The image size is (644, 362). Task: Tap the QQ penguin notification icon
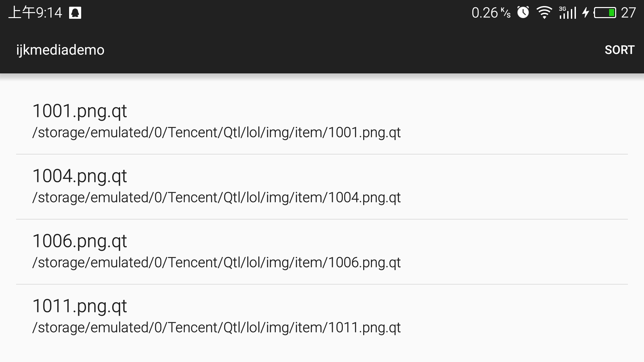click(x=75, y=13)
